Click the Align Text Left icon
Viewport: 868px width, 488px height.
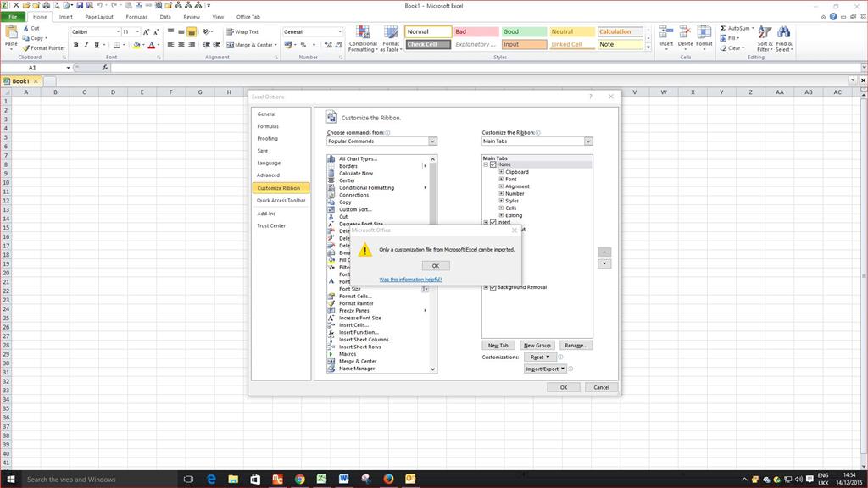click(170, 45)
